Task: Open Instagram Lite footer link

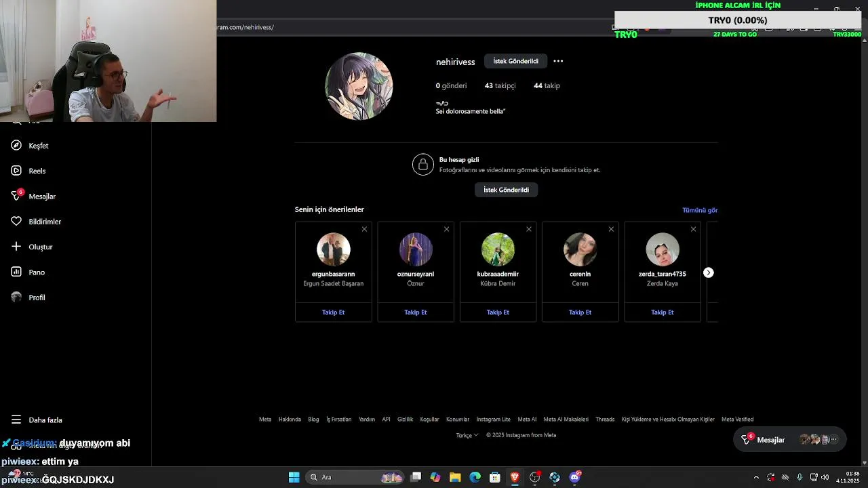Action: click(493, 419)
